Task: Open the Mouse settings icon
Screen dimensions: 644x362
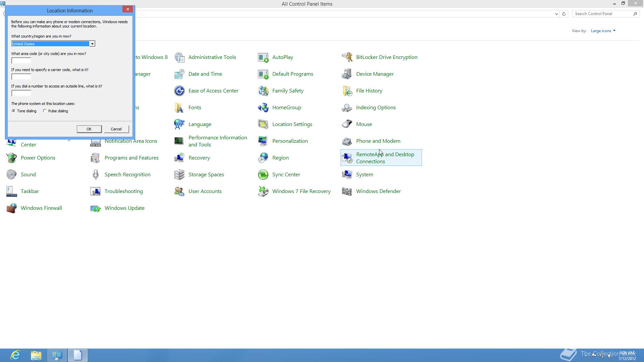Action: click(x=347, y=124)
